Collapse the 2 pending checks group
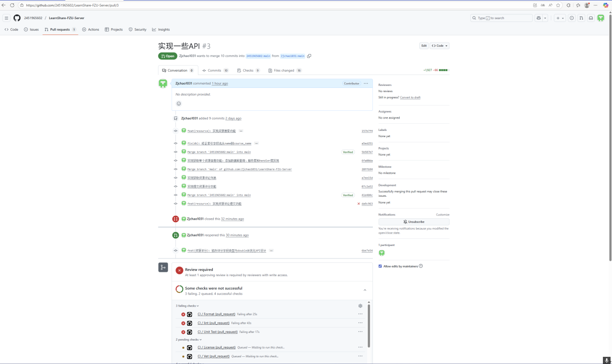Screen dimensions: 612x364 [x=189, y=340]
